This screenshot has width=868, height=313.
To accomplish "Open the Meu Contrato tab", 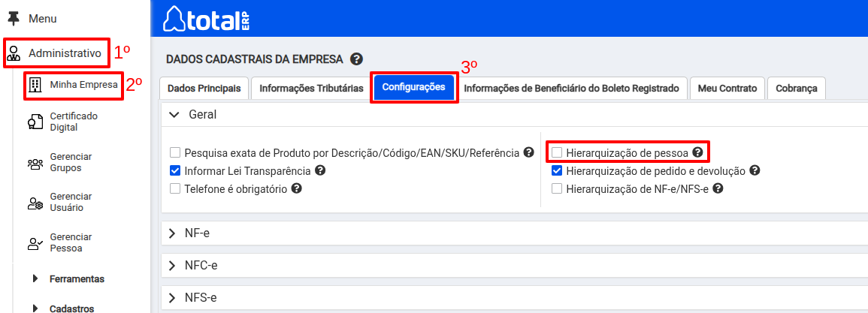I will click(727, 89).
